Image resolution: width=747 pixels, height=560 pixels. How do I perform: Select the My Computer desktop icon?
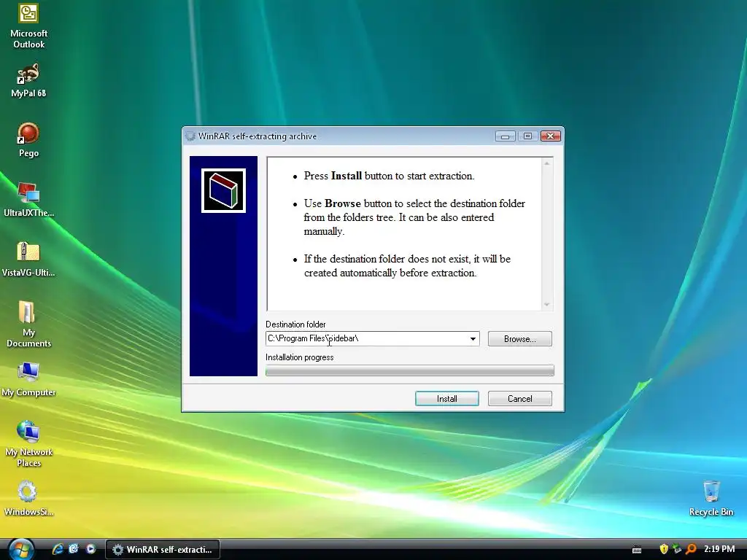tap(28, 379)
